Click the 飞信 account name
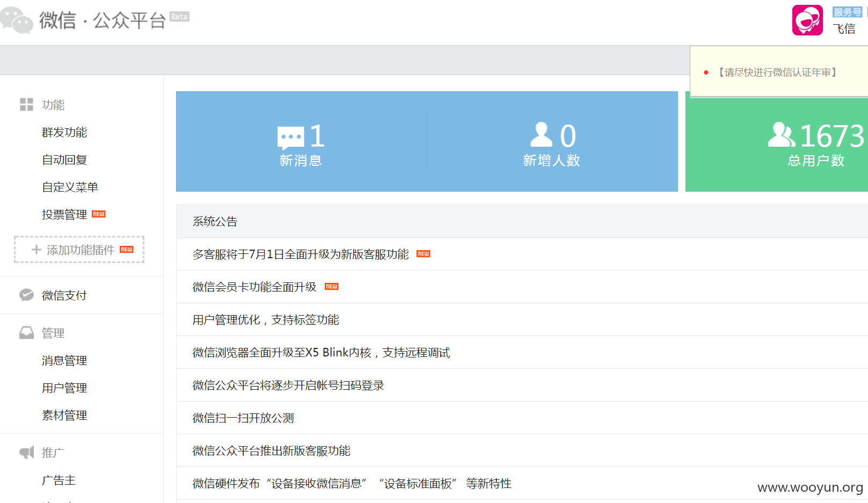Viewport: 868px width, 503px height. [x=844, y=29]
